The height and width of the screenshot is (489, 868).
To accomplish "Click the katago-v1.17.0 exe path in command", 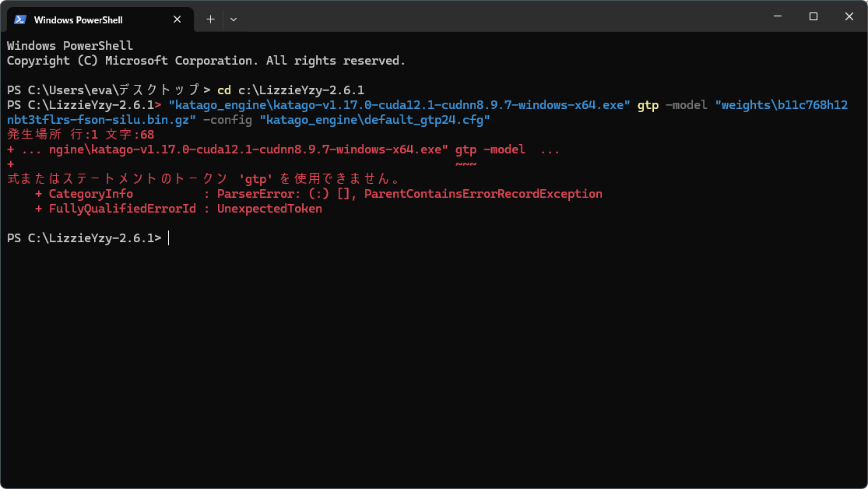I will 399,104.
